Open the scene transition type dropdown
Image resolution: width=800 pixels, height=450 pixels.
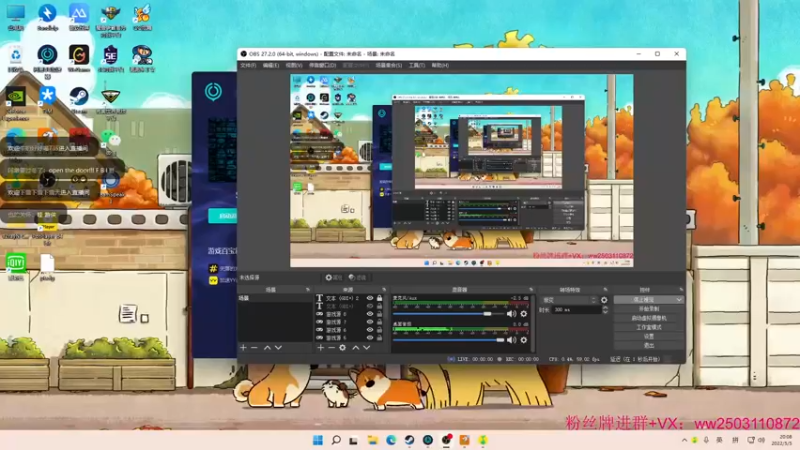click(x=569, y=300)
